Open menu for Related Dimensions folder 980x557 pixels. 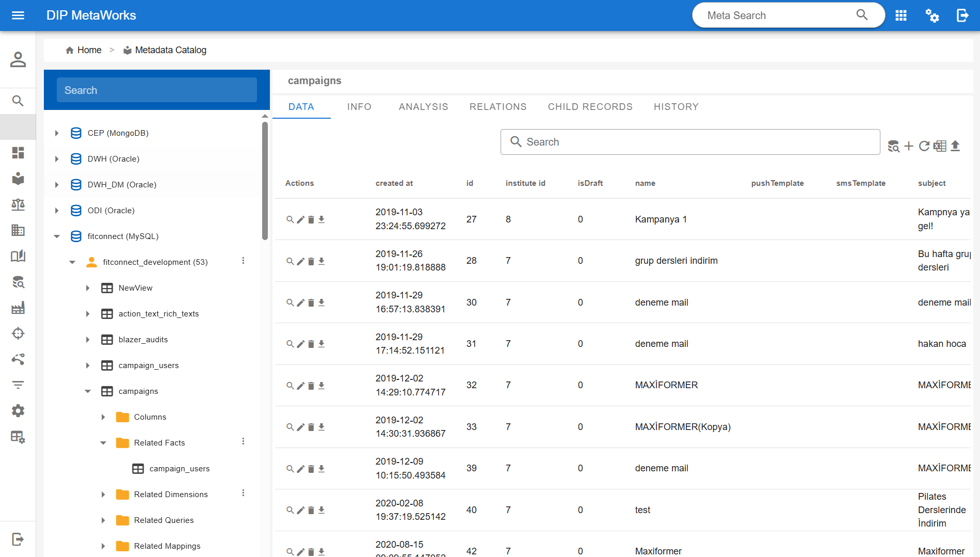(x=243, y=493)
